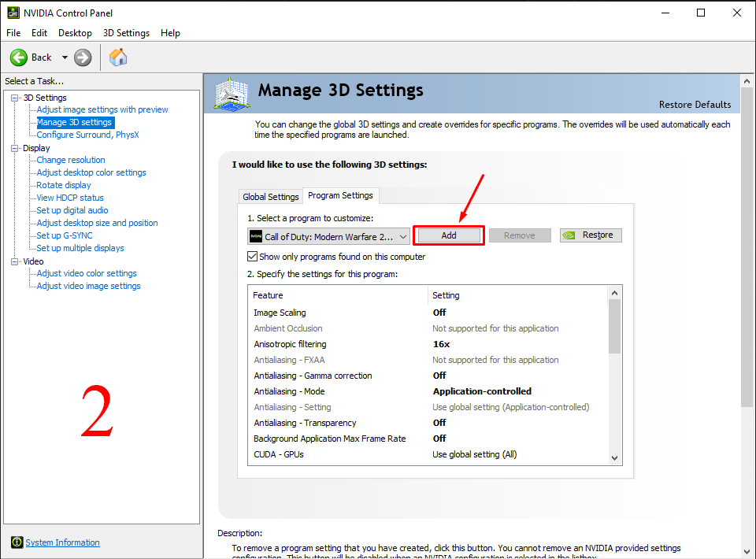Open Set up digital audio

tap(72, 210)
